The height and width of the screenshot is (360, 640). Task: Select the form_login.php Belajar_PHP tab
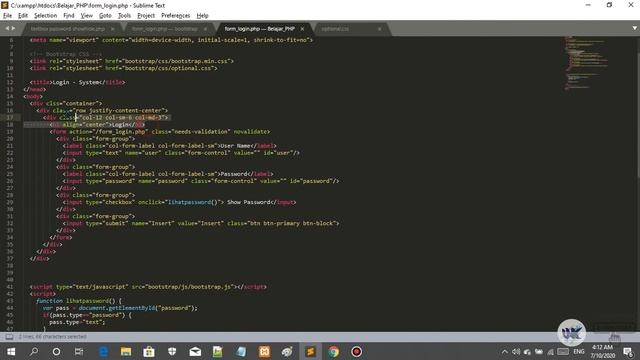point(260,29)
